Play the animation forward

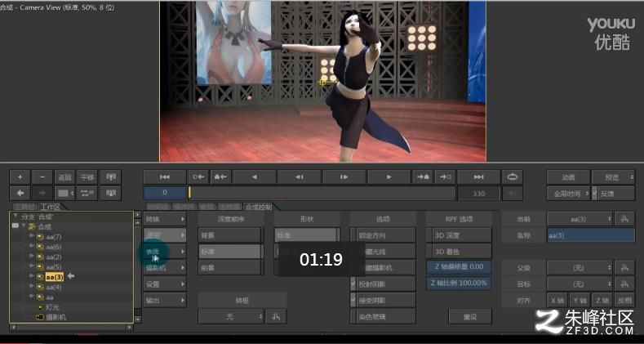pyautogui.click(x=389, y=177)
